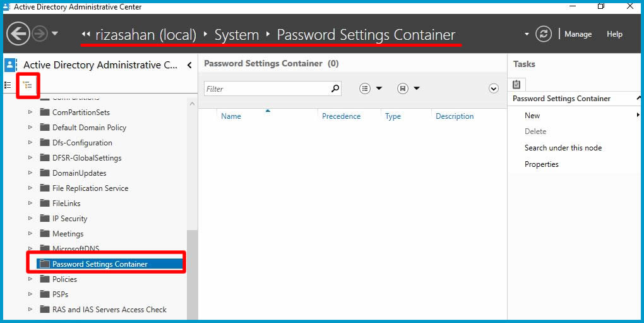Sort by Type column header
The height and width of the screenshot is (323, 644).
[x=393, y=116]
